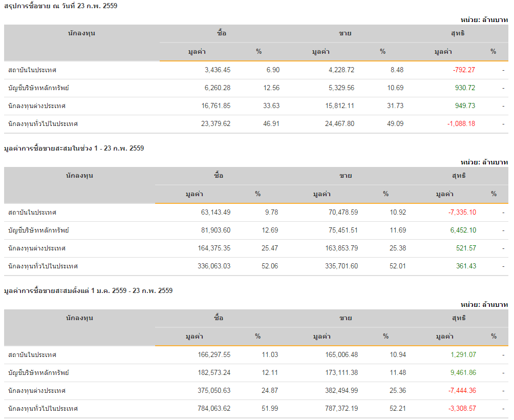Screen dimensions: 514x420
Task: Click the red net value -1,088.18
Action: (x=461, y=124)
